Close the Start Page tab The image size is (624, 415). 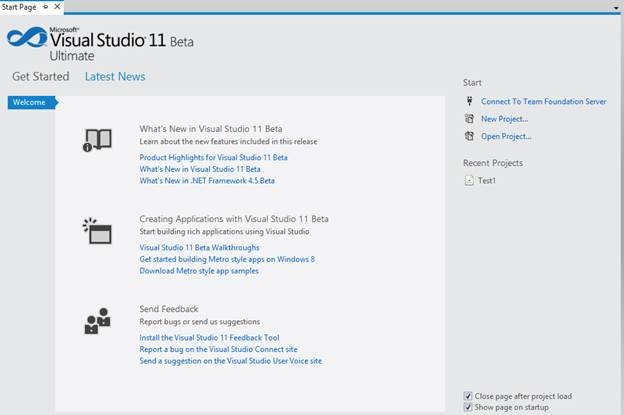click(x=56, y=7)
